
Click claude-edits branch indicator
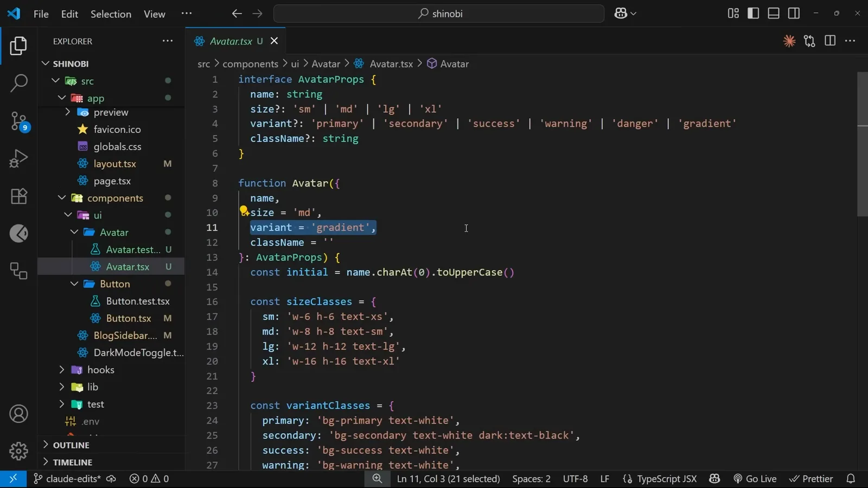(x=67, y=479)
